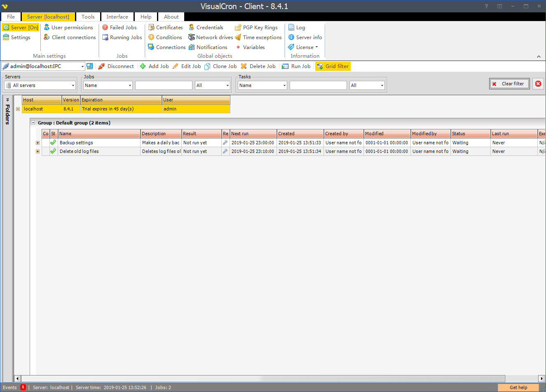Open Client connections
Image resolution: width=546 pixels, height=392 pixels.
70,37
